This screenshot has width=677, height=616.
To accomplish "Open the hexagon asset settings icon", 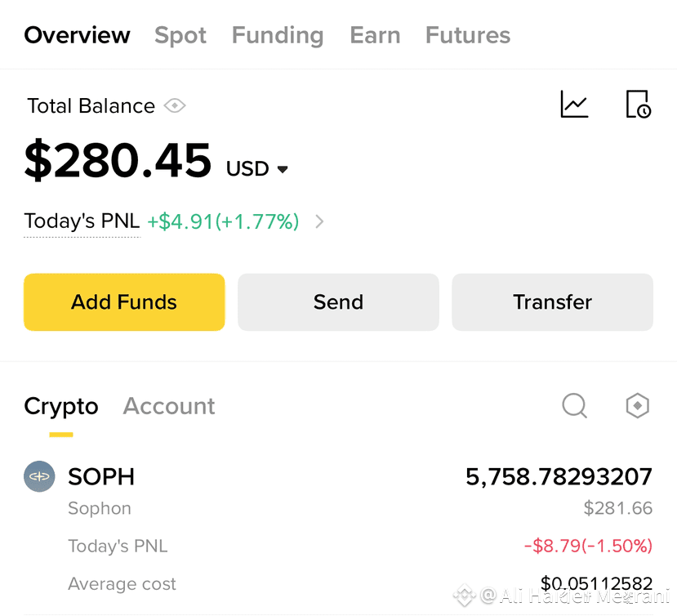I will [x=638, y=405].
